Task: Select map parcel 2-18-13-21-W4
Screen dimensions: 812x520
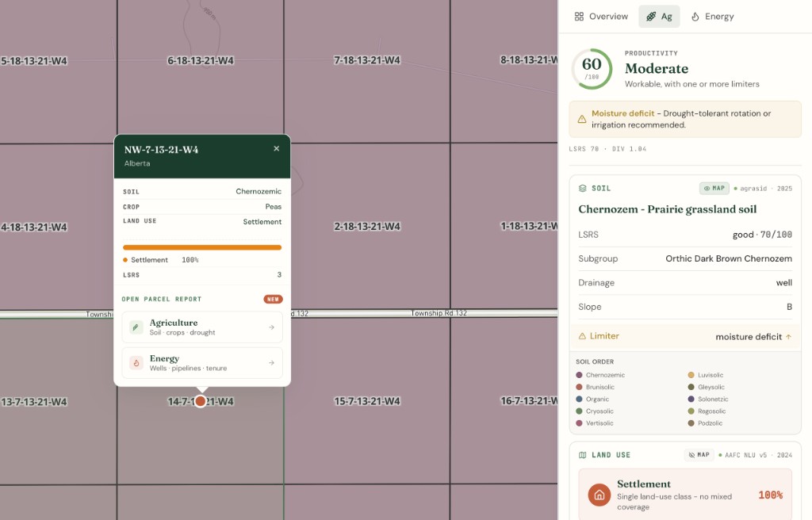Action: click(366, 227)
